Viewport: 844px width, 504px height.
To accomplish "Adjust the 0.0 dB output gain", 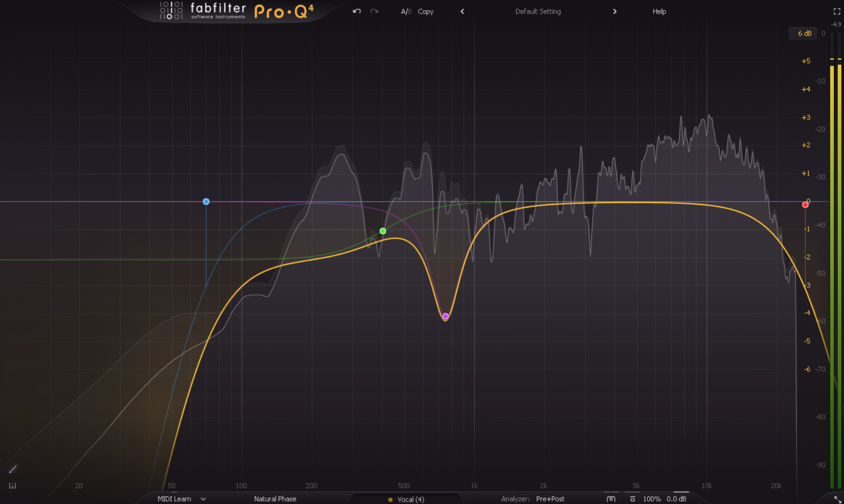I will click(677, 499).
